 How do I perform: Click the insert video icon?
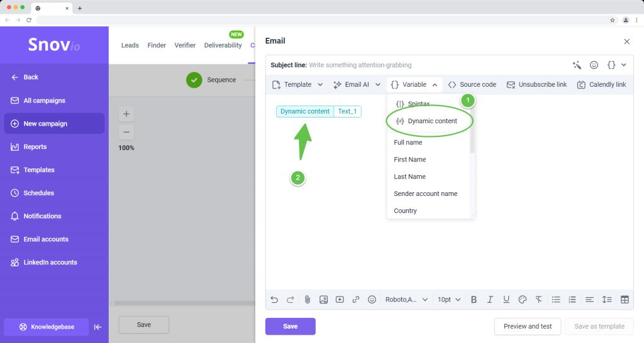pos(340,300)
